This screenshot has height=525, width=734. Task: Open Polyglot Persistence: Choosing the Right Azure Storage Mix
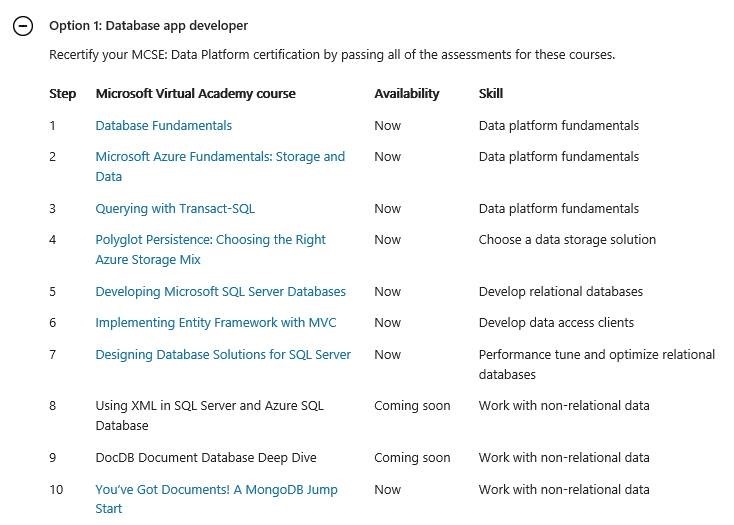point(210,249)
